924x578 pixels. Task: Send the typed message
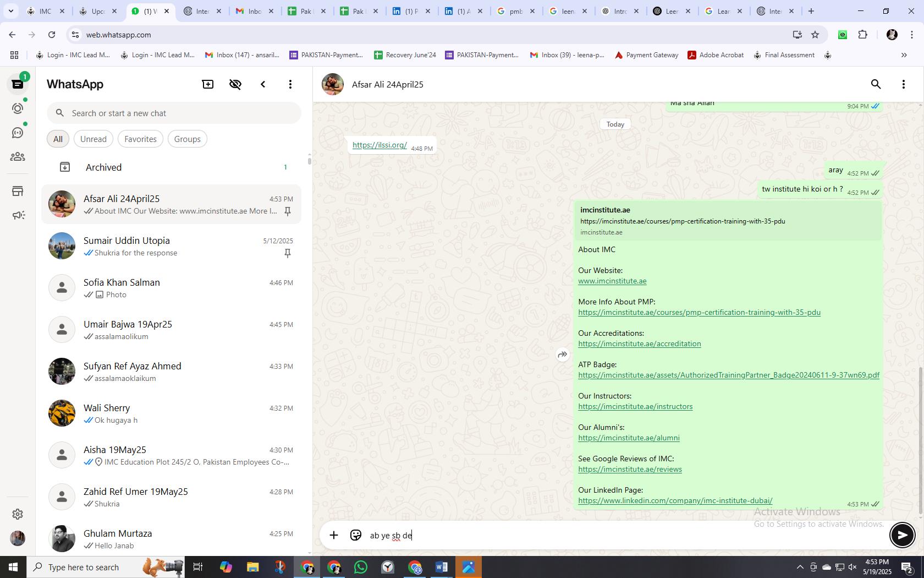(x=902, y=535)
